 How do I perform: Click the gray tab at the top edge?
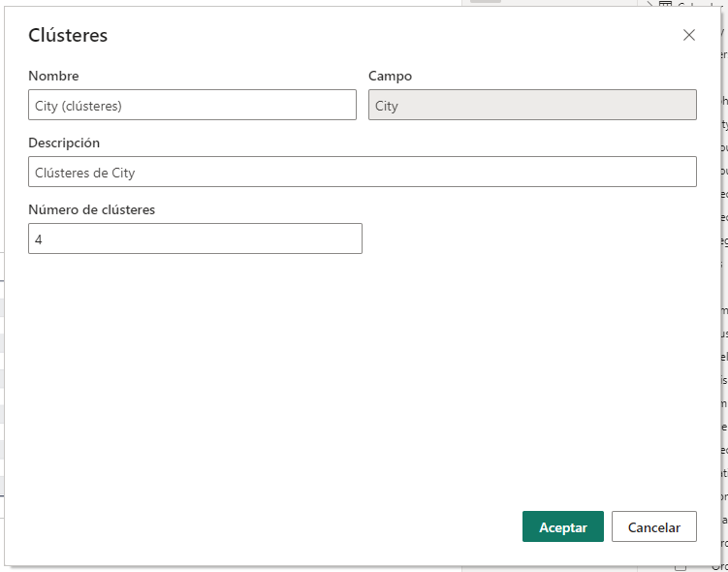[x=486, y=2]
